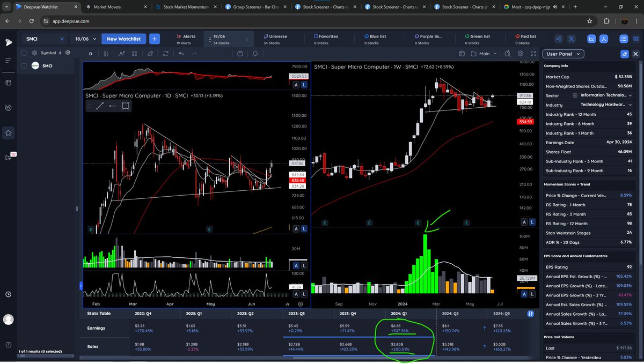Click the refresh chart icon
644x364 pixels.
165,54
